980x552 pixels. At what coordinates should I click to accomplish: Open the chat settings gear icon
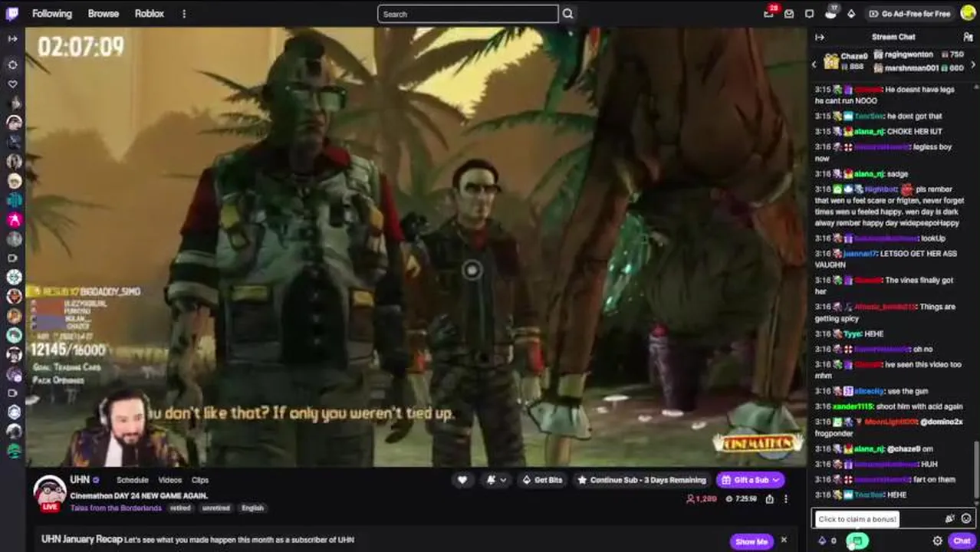click(x=937, y=541)
